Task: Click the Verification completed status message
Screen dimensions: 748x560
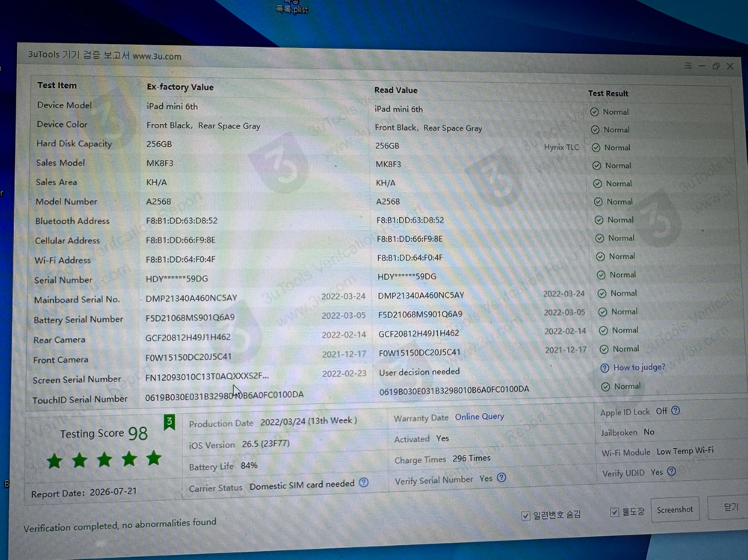Action: tap(120, 525)
